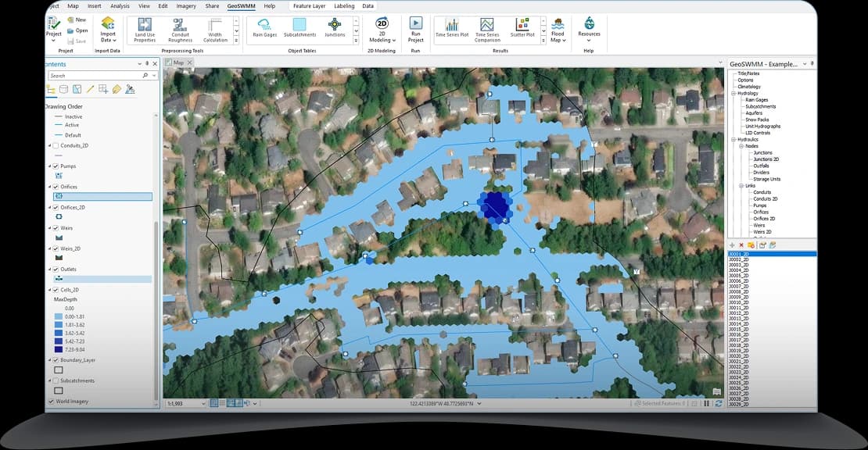The height and width of the screenshot is (450, 868).
Task: Select List by Selection icon
Action: 77,90
